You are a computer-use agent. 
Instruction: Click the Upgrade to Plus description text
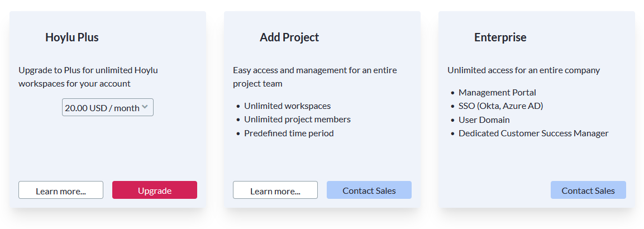click(x=88, y=77)
